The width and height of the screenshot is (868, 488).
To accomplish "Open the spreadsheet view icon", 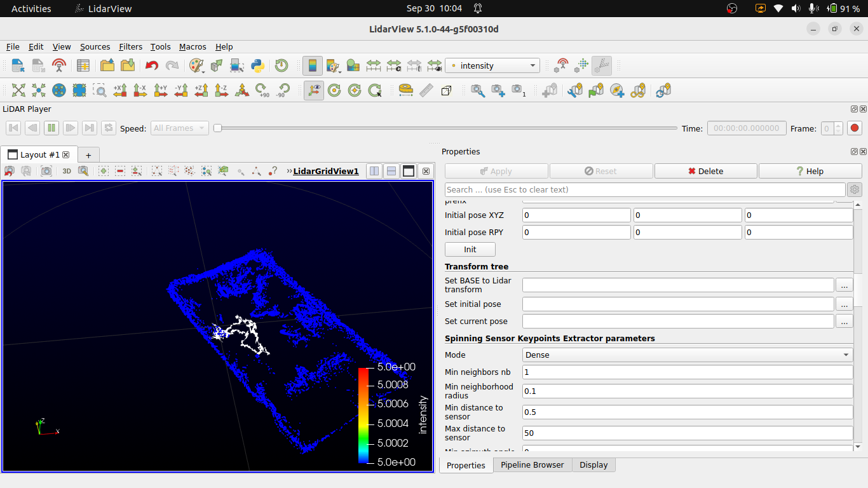I will [x=83, y=65].
